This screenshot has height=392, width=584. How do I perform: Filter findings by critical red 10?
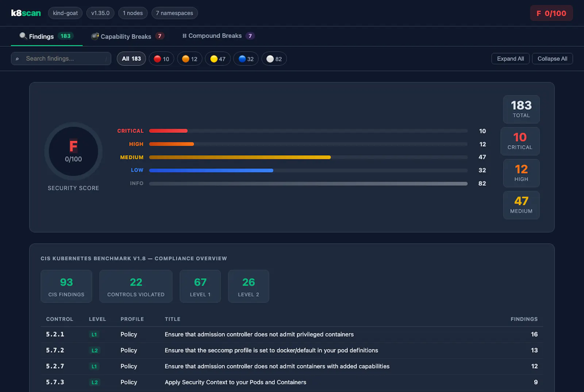coord(161,59)
